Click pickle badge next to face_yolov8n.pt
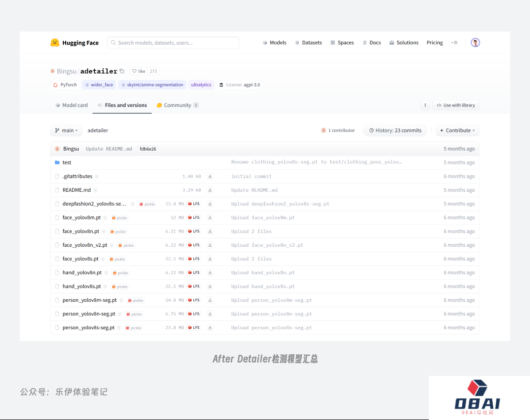 [x=118, y=232]
